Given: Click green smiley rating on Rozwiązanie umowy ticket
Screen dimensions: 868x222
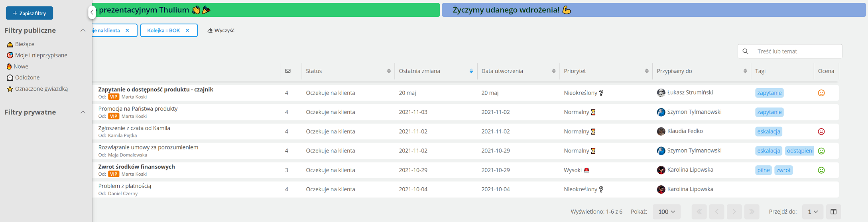Looking at the screenshot, I should click(821, 151).
